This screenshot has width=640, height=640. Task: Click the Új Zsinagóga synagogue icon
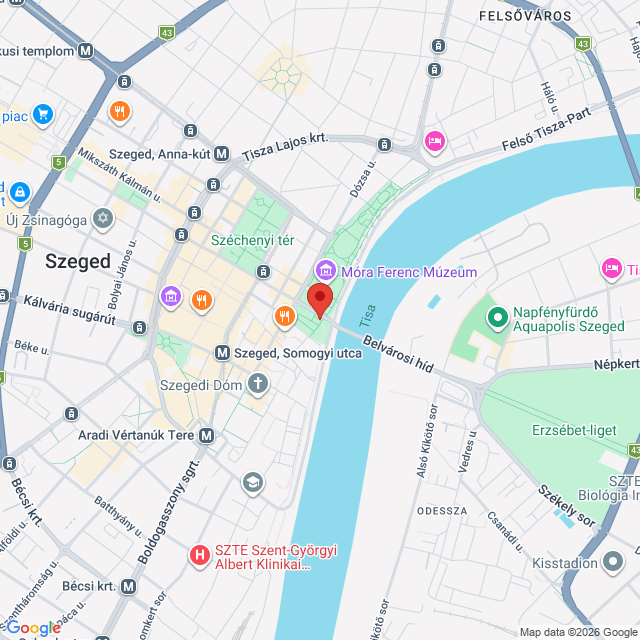coord(103,218)
